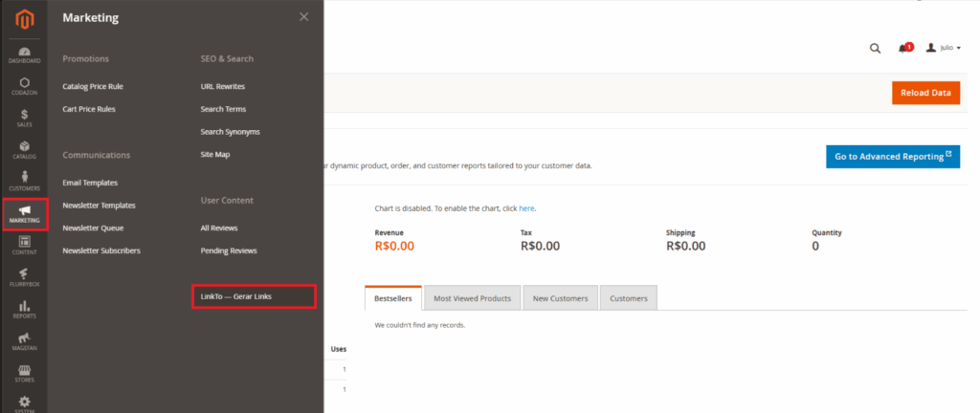
Task: Open the Reports bar chart icon
Action: [24, 309]
